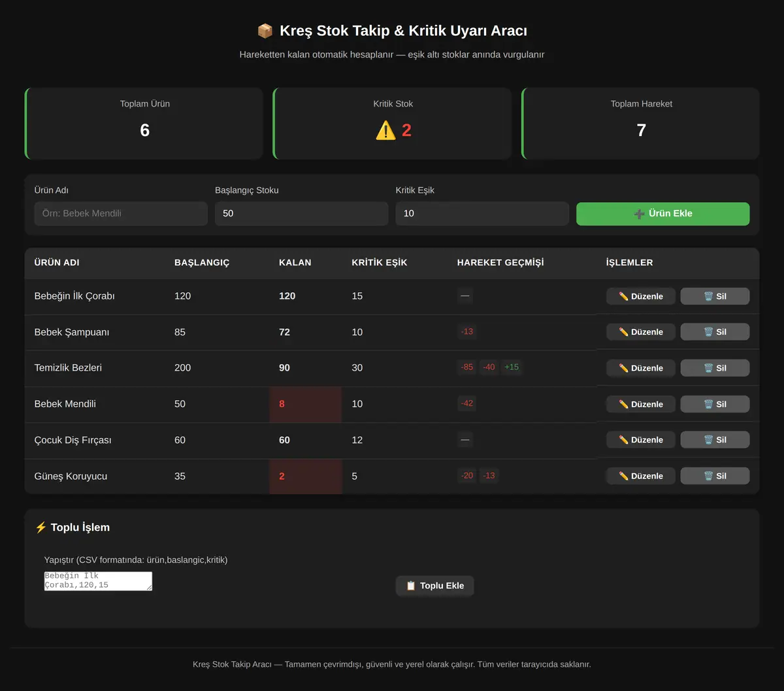Viewport: 784px width, 691px height.
Task: Click the -42 movement chip for Bebek Mendili
Action: (466, 403)
